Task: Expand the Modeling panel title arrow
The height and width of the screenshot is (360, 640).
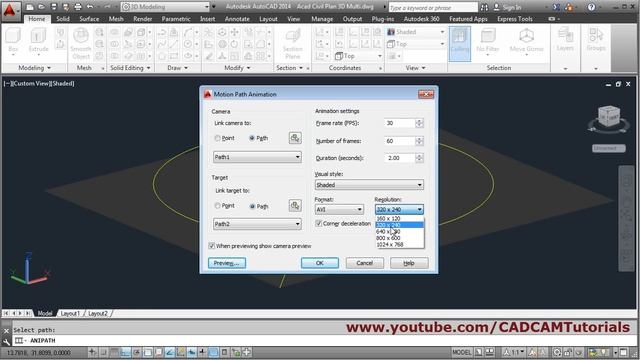Action: click(x=49, y=68)
